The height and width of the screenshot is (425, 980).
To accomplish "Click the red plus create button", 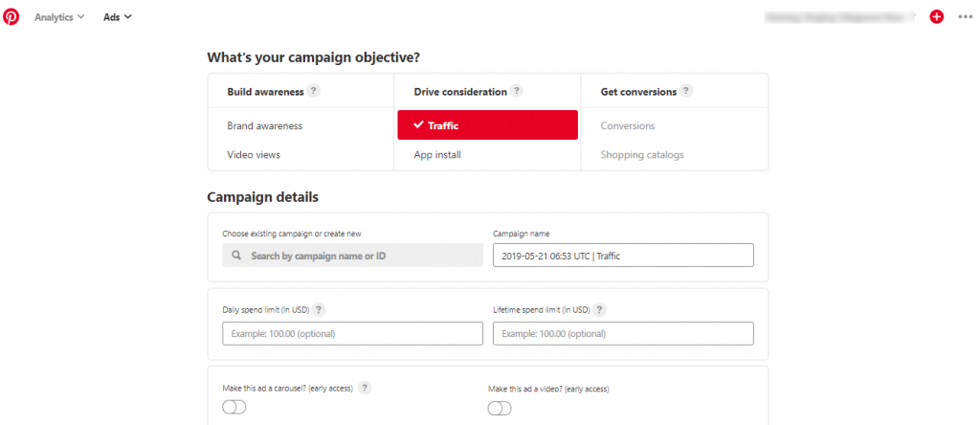I will tap(936, 17).
